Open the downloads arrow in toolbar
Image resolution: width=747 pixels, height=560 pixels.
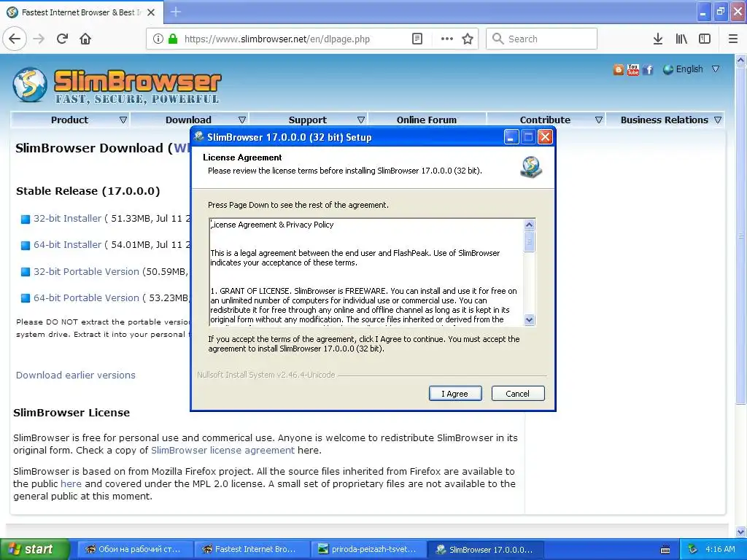click(658, 39)
